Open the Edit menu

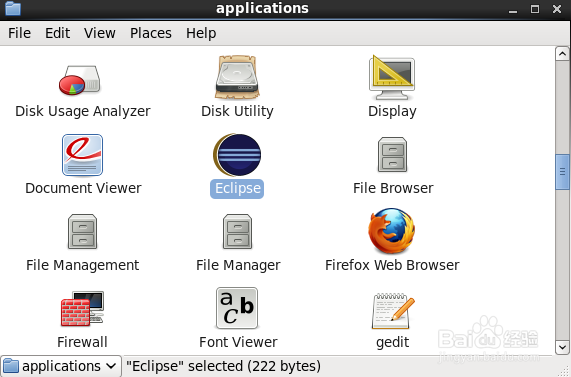click(57, 33)
